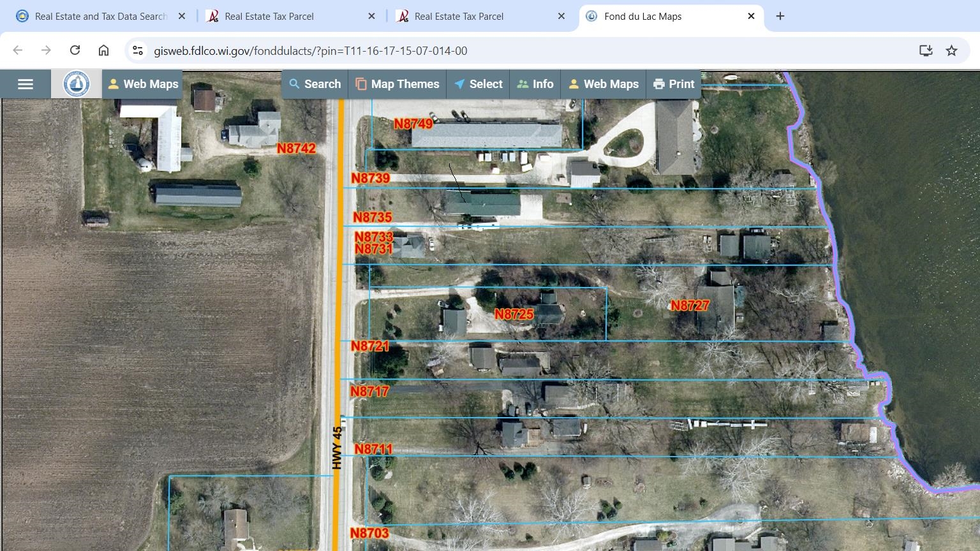Click the install app icon in address bar
This screenshot has width=980, height=551.
[x=926, y=50]
